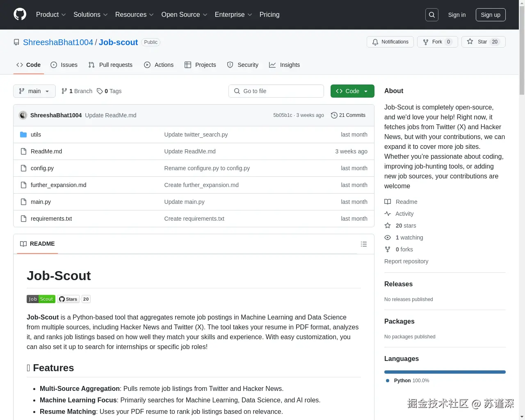Click the repository icon beside ShreeshaBhat1004
Image resolution: width=525 pixels, height=420 pixels.
16,42
